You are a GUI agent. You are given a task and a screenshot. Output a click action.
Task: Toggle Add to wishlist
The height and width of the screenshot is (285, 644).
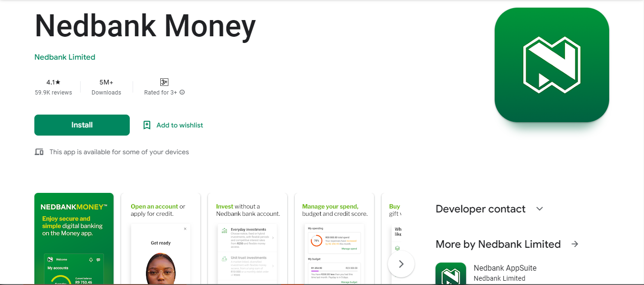coord(179,125)
